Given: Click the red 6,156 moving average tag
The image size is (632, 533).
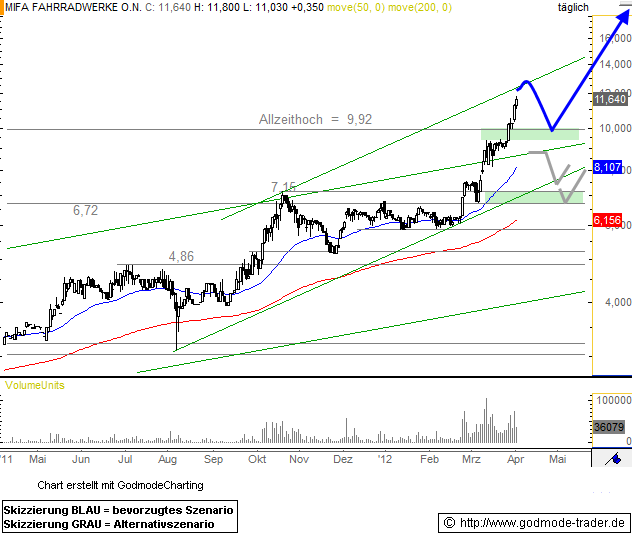Looking at the screenshot, I should (x=609, y=220).
